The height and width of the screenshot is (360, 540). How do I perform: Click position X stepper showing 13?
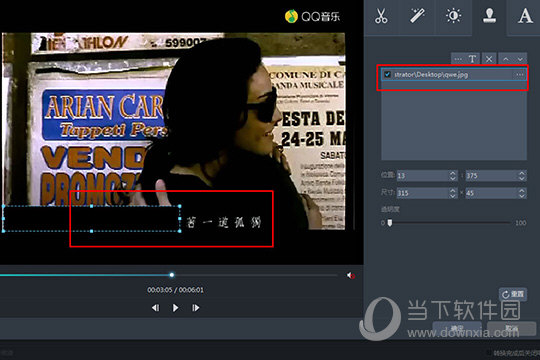tap(453, 176)
